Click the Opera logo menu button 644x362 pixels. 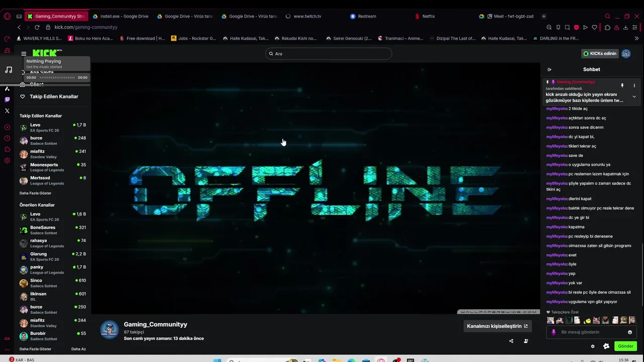7,16
